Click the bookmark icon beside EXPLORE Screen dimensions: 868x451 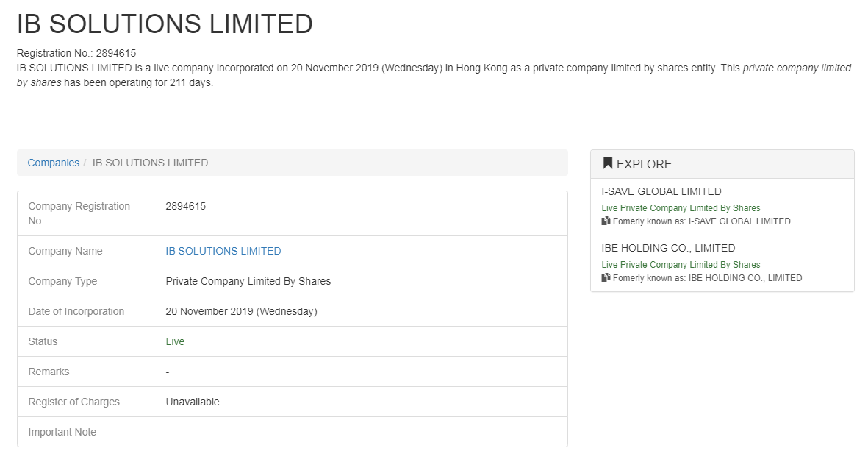607,163
